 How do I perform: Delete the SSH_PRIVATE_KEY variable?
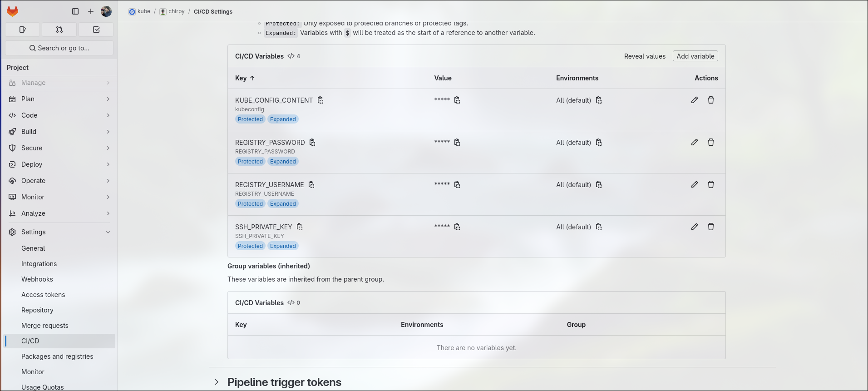(710, 227)
